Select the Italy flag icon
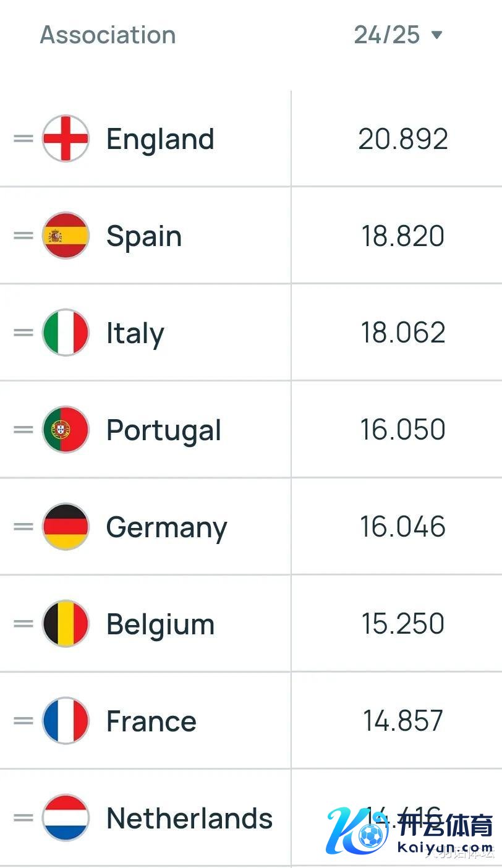The width and height of the screenshot is (502, 868). coord(66,333)
